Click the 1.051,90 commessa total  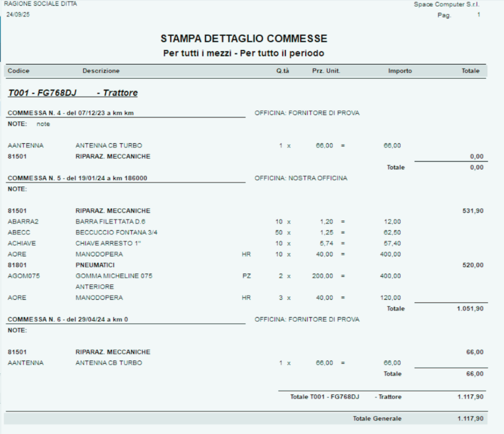click(470, 308)
